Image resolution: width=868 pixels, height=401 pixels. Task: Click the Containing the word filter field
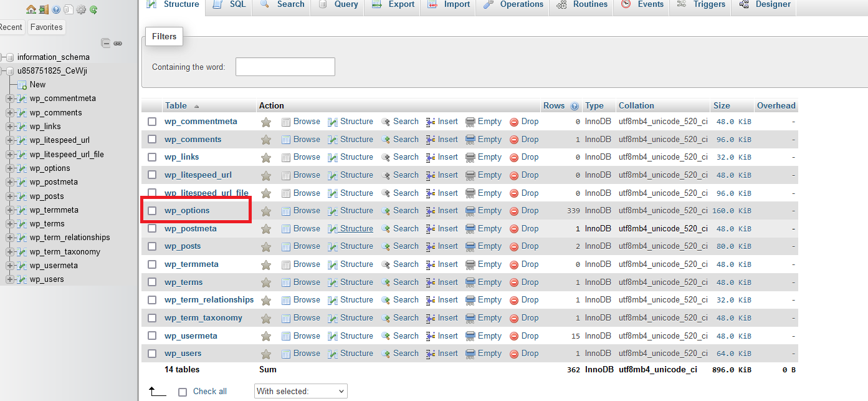(285, 67)
